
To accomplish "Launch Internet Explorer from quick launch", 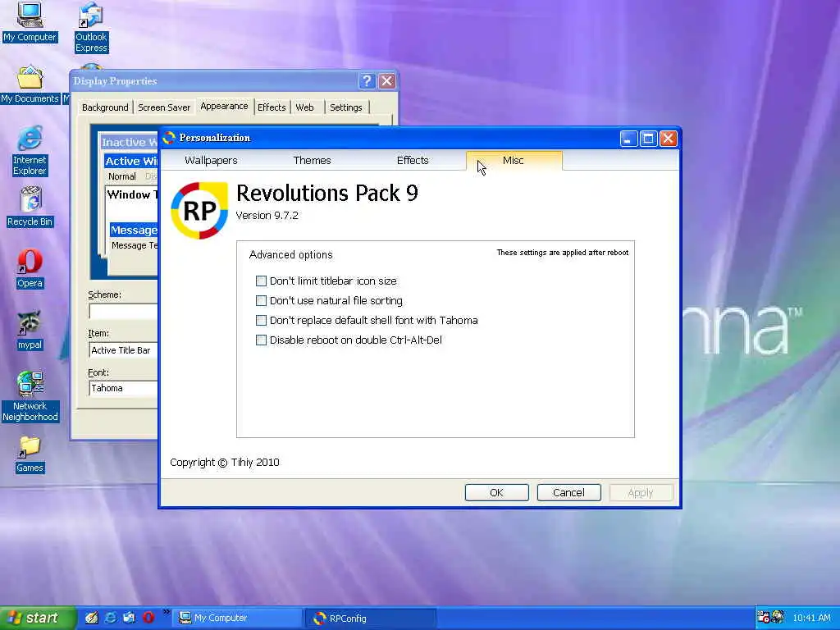I will (111, 618).
